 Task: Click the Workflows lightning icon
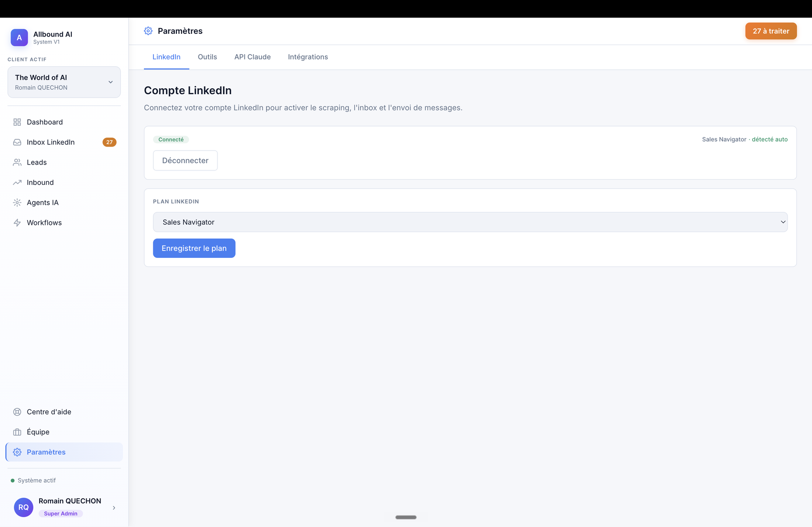tap(17, 223)
